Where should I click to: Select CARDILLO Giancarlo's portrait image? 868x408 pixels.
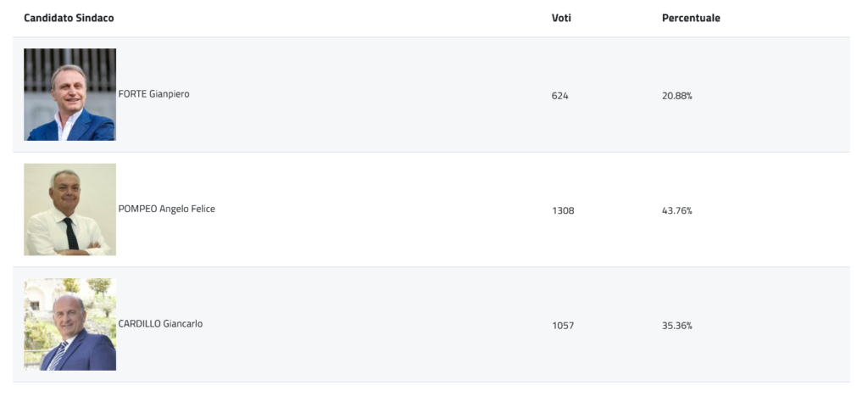(70, 324)
